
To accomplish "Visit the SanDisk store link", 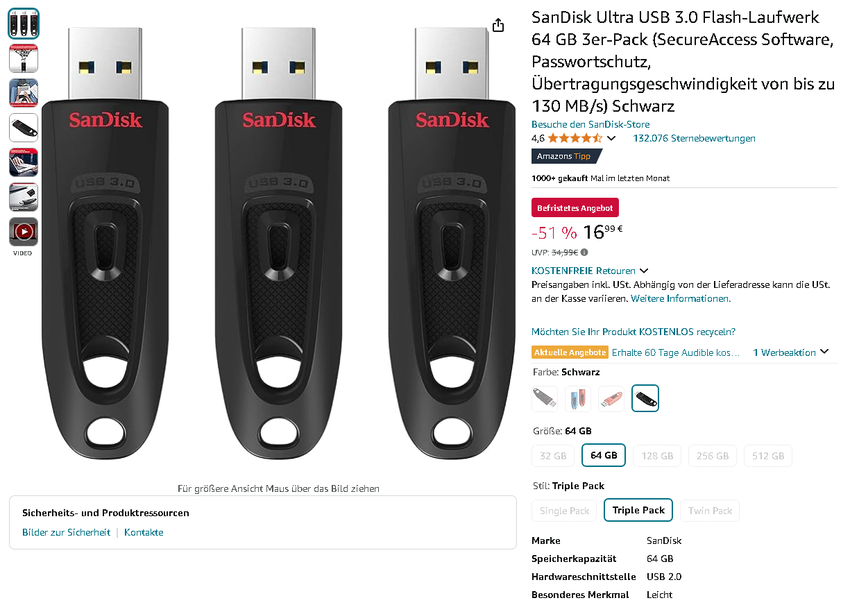I will point(594,124).
